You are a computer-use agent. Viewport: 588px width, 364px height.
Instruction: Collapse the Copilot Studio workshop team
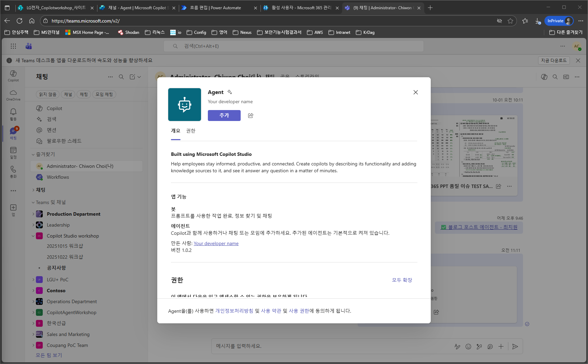pyautogui.click(x=33, y=236)
